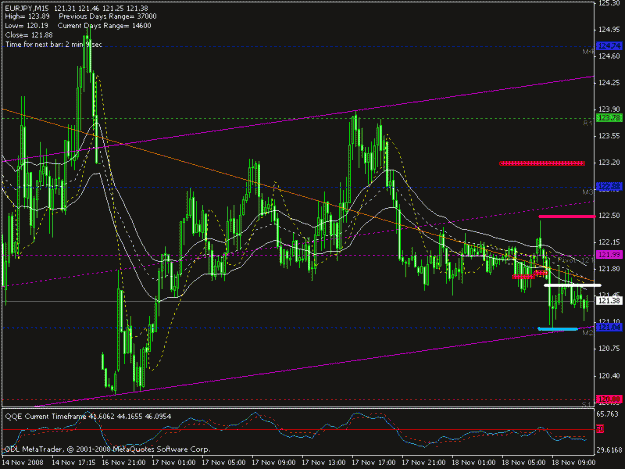The width and height of the screenshot is (625, 469).
Task: Click the '17 Nov 05:00' time axis label
Action: 224,463
